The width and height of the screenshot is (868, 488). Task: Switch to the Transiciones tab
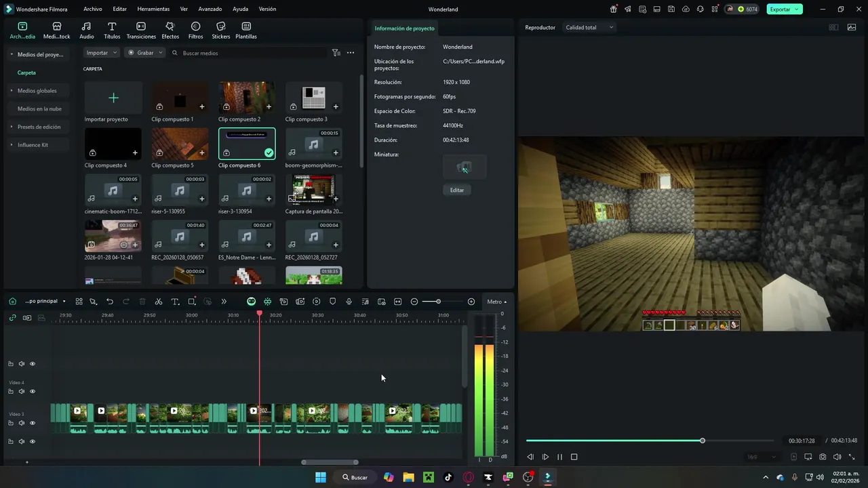click(141, 30)
